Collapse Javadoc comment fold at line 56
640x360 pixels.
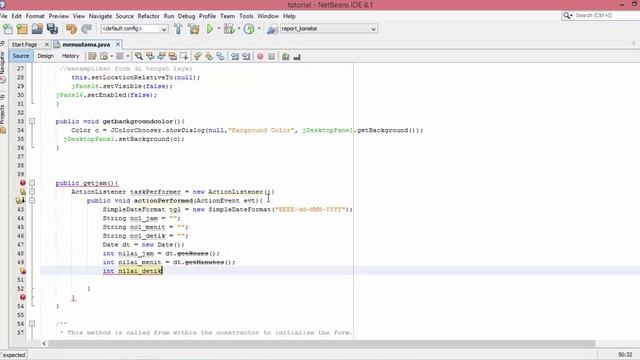click(x=32, y=324)
